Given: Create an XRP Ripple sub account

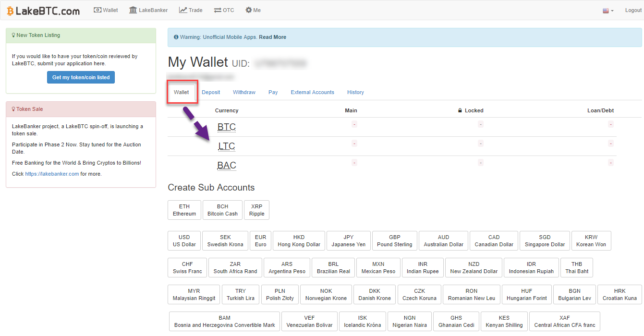Looking at the screenshot, I should tap(257, 210).
